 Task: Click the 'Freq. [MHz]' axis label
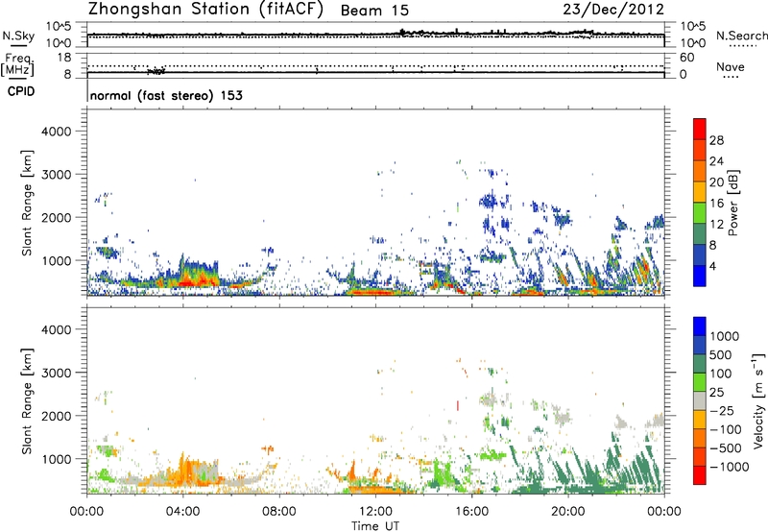point(18,65)
